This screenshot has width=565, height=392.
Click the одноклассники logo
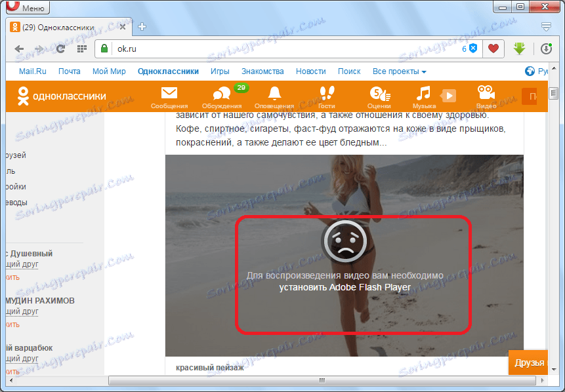point(62,96)
